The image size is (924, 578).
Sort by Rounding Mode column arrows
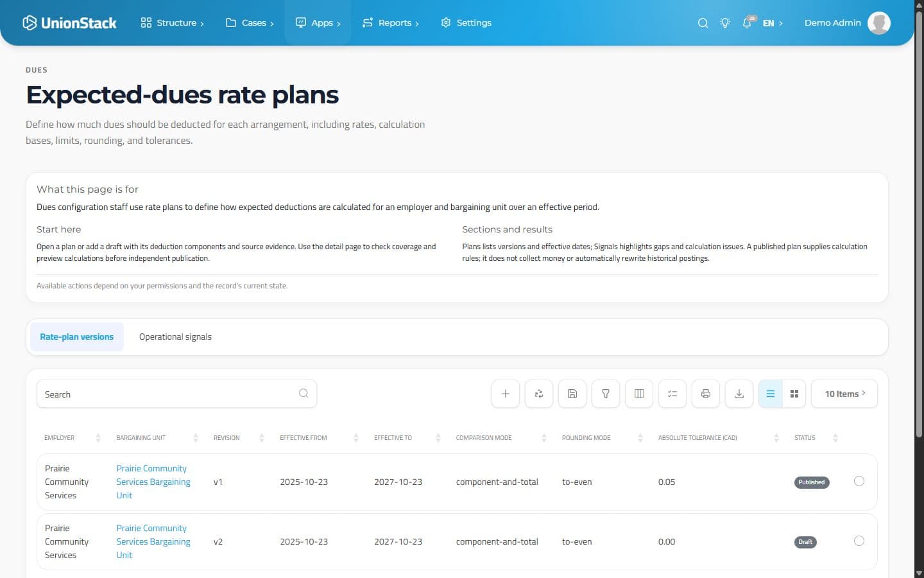[640, 438]
